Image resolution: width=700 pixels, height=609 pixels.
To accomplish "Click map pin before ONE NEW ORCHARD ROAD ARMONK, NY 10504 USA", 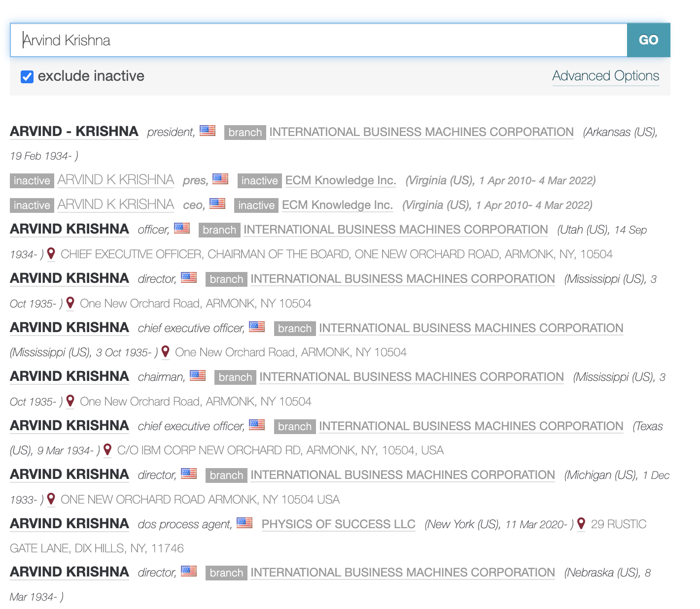I will coord(51,499).
